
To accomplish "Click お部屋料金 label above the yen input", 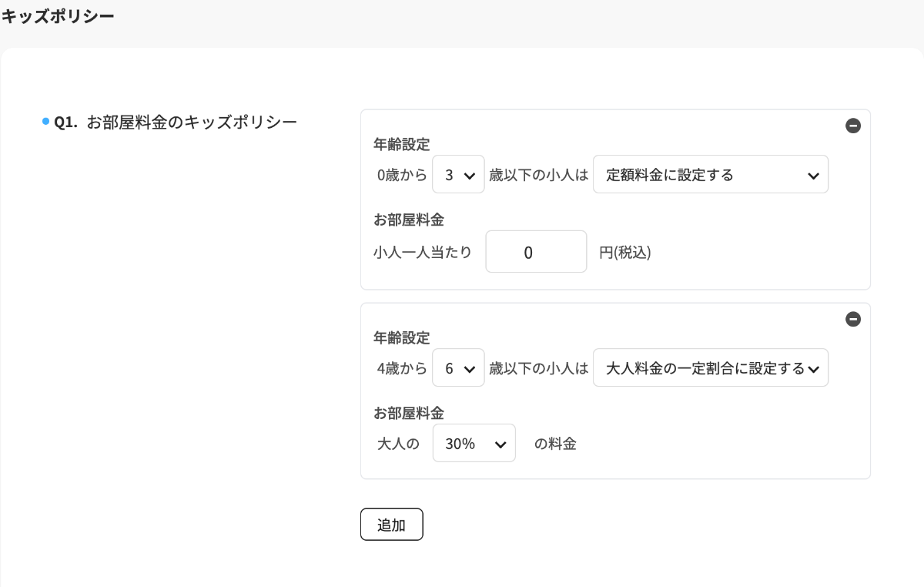I will (409, 220).
